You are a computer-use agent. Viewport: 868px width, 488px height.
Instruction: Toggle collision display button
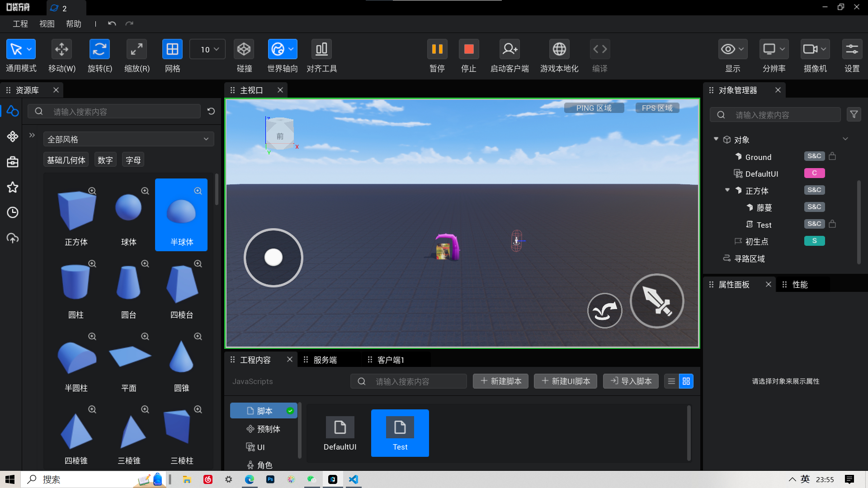(244, 49)
